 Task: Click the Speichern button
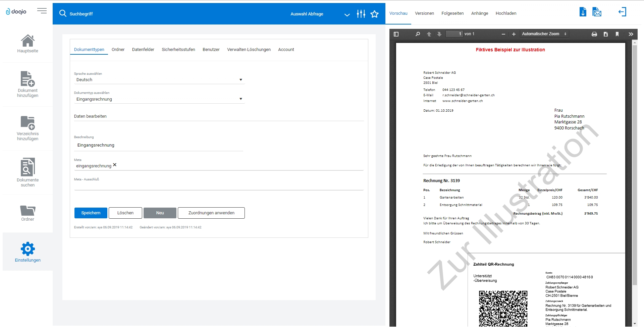[91, 213]
